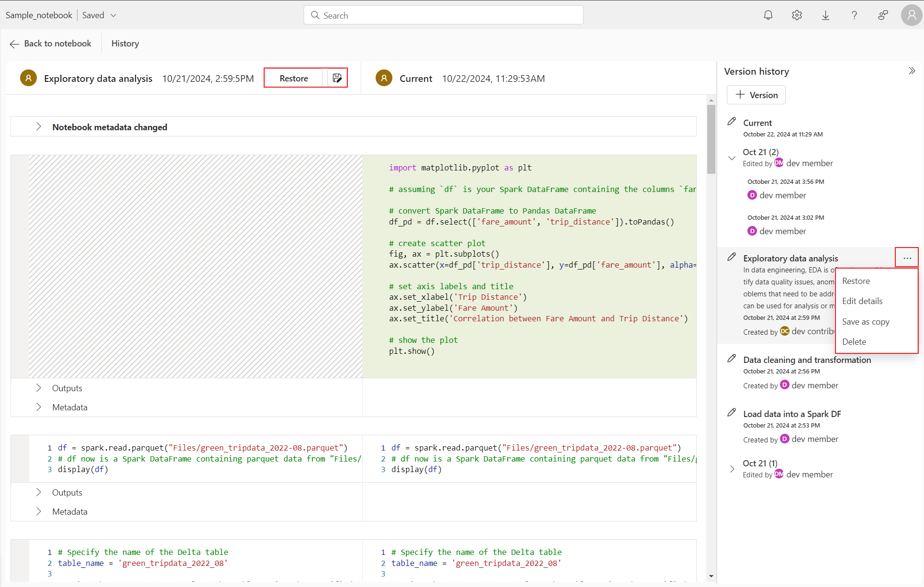Open the Saved status dropdown

(x=113, y=15)
